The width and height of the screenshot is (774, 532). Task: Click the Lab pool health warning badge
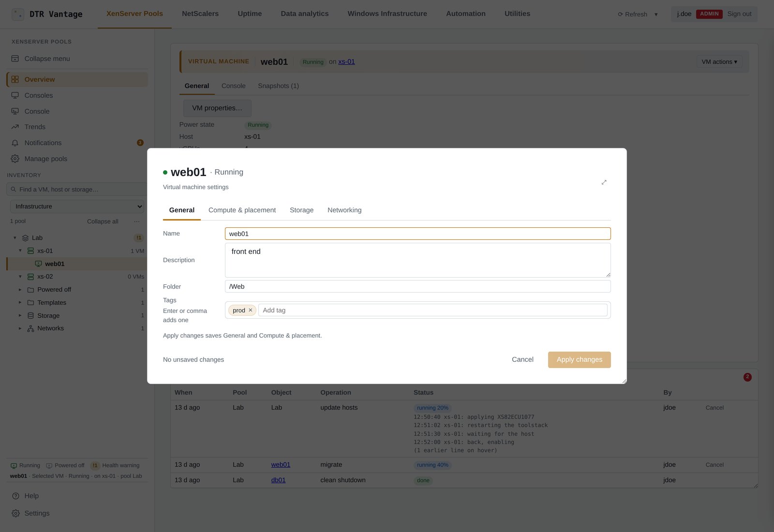[x=139, y=237]
